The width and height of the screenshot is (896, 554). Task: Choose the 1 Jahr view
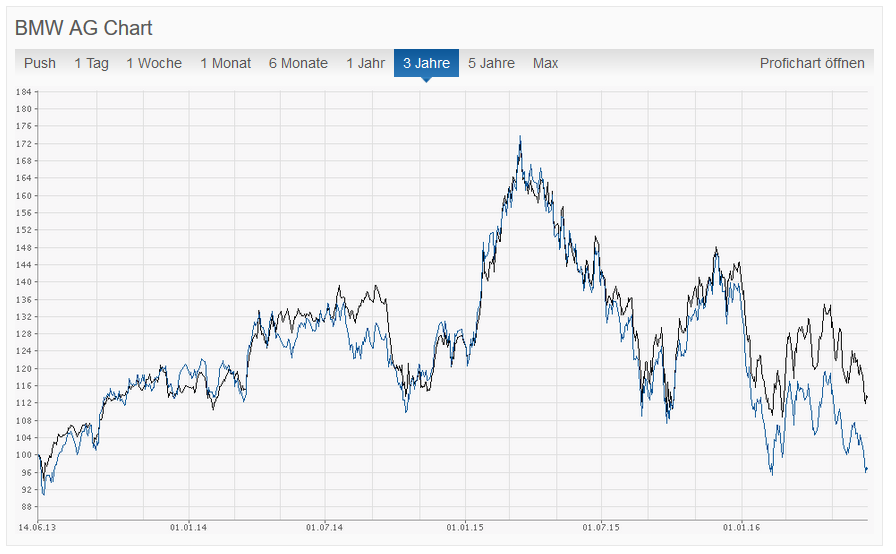point(366,63)
